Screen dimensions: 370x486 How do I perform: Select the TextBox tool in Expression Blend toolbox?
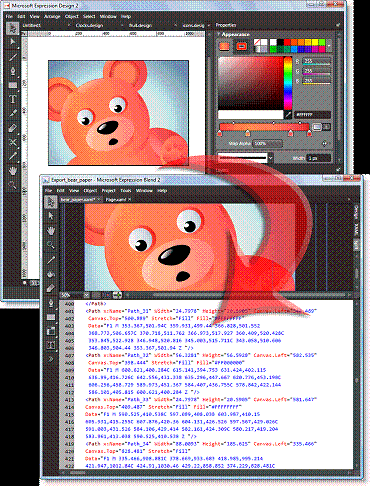(x=51, y=345)
